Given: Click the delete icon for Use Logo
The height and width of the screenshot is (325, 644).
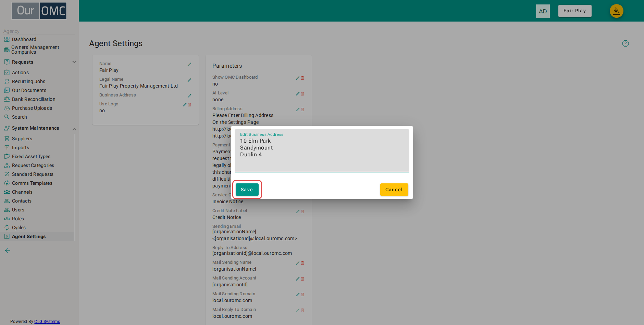Looking at the screenshot, I should tap(189, 105).
